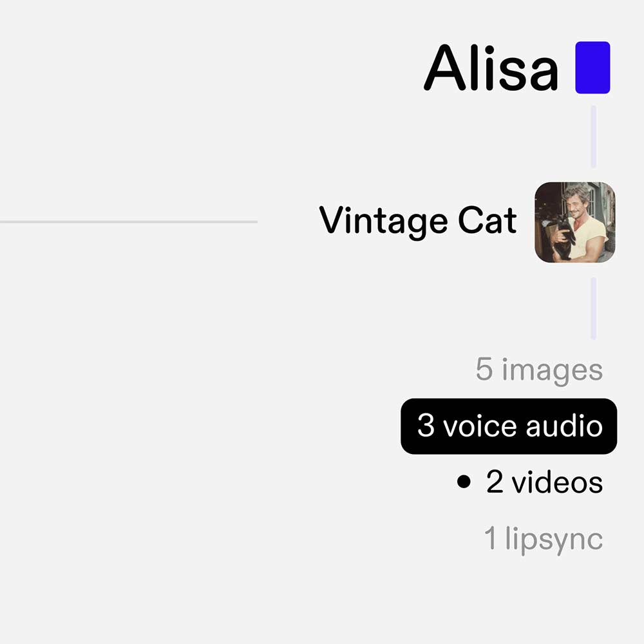The height and width of the screenshot is (644, 644).
Task: Click the word Cat in the title
Action: point(488,222)
